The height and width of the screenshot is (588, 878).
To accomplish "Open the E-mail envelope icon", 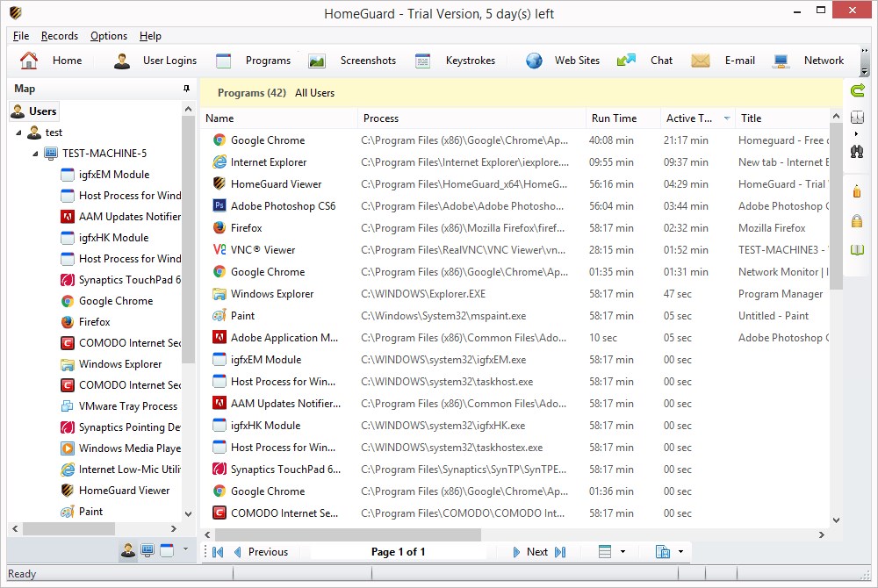I will pos(700,61).
